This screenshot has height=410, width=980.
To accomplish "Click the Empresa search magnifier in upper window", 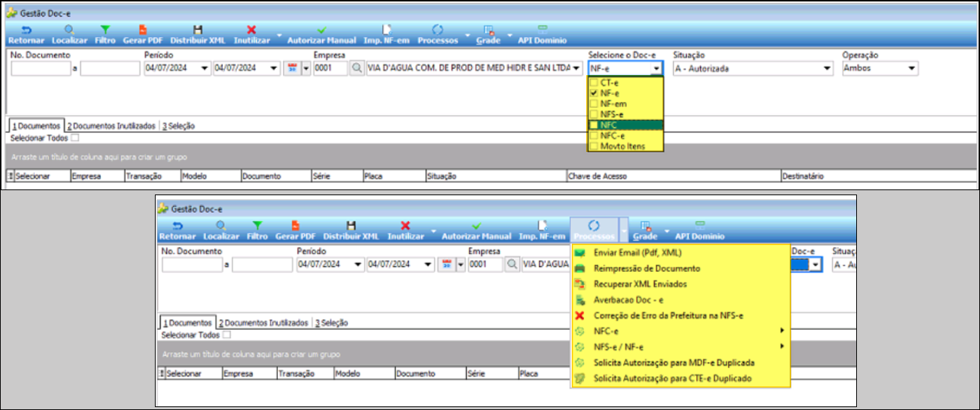I will [x=357, y=68].
